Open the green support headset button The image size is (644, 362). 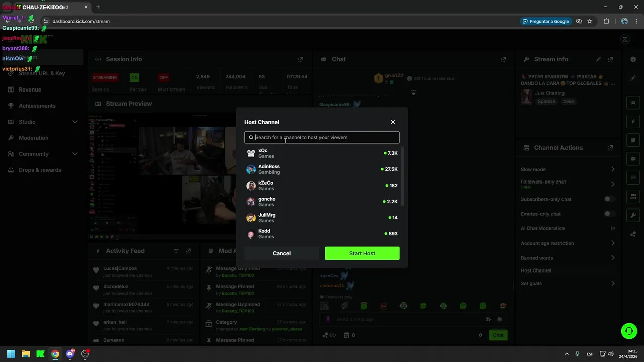(629, 331)
